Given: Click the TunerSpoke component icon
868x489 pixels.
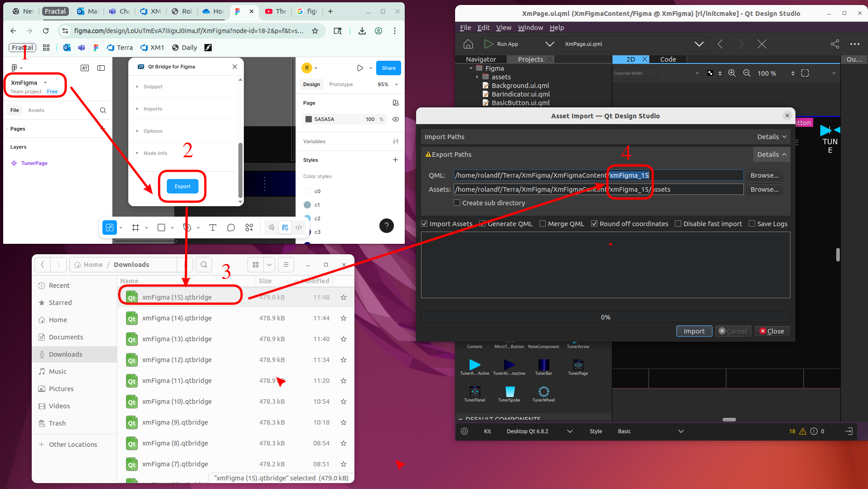Looking at the screenshot, I should pos(509,392).
